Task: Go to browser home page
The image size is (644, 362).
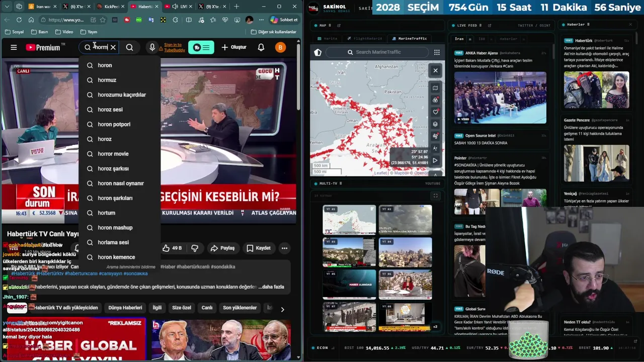Action: coord(31,20)
